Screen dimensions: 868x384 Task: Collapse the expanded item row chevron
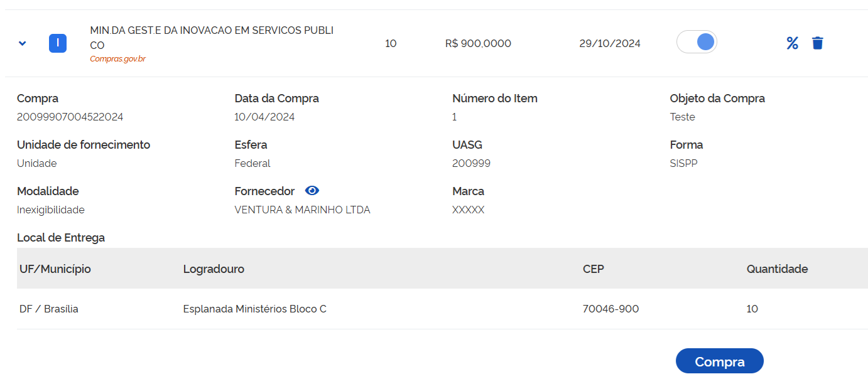[x=23, y=43]
